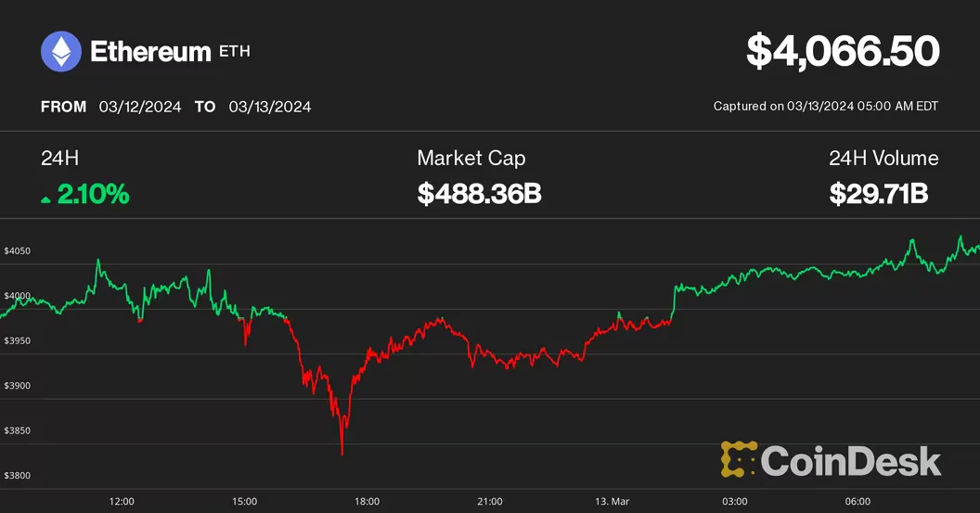
Task: Click the 18:00 time axis label
Action: coord(367,502)
